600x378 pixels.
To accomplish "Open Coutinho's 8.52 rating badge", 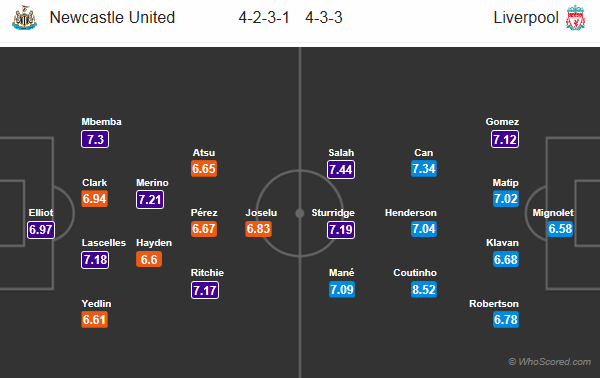I will 424,290.
